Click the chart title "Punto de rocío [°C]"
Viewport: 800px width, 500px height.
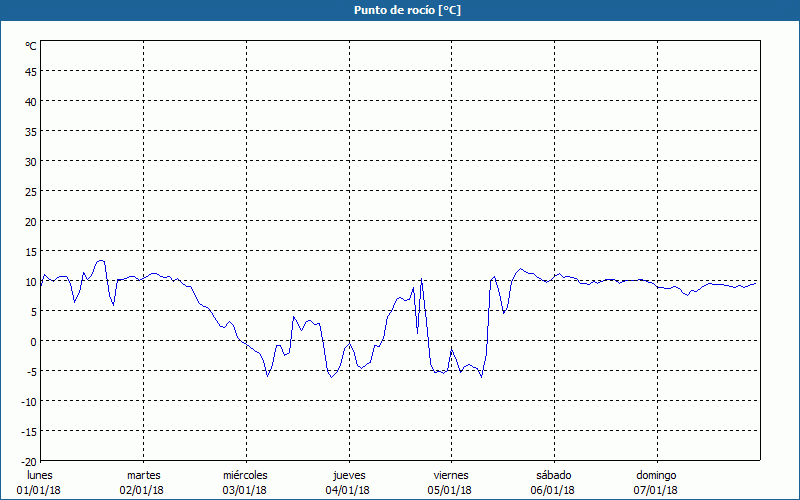(400, 10)
